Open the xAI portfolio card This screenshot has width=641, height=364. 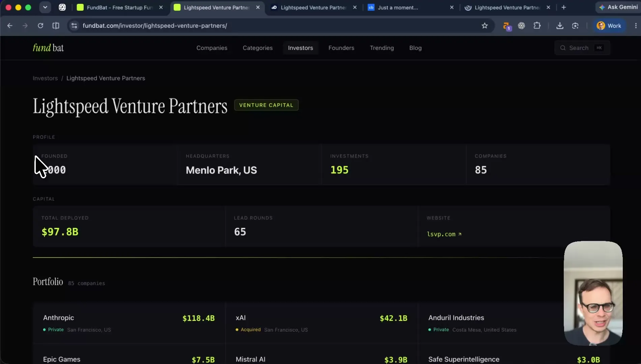[x=321, y=323]
